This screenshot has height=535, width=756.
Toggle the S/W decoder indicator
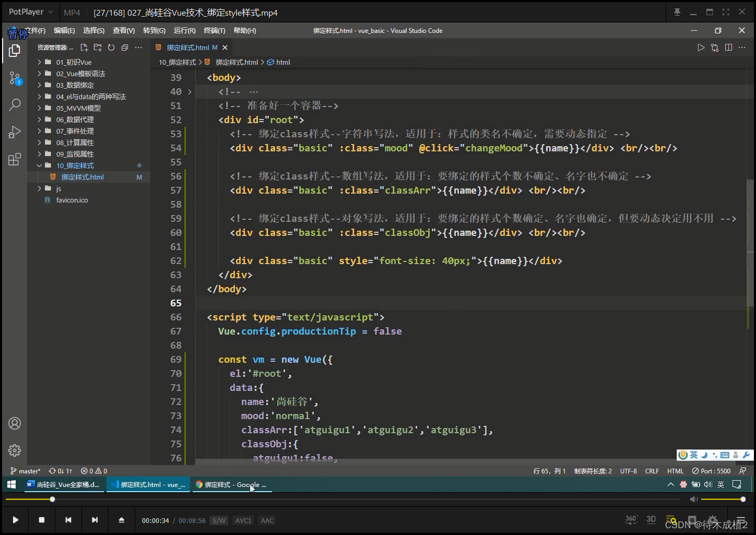pos(219,520)
